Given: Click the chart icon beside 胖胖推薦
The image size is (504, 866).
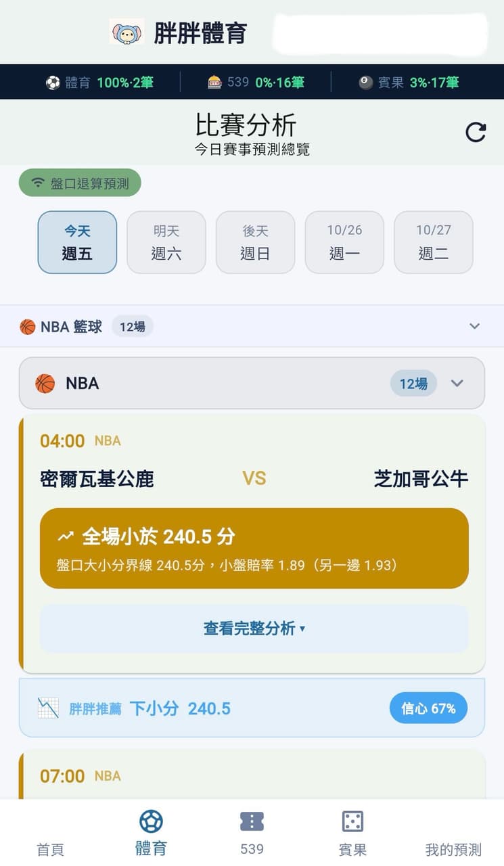Looking at the screenshot, I should (48, 708).
